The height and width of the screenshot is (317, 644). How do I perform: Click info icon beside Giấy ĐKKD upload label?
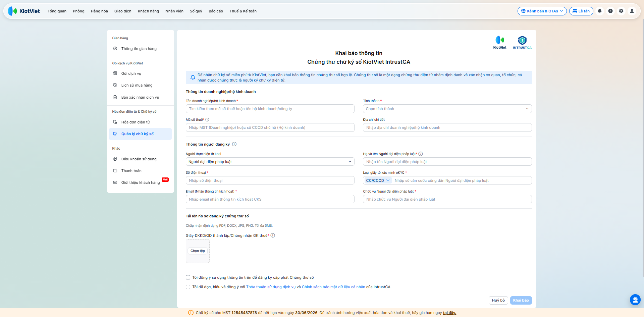point(273,235)
